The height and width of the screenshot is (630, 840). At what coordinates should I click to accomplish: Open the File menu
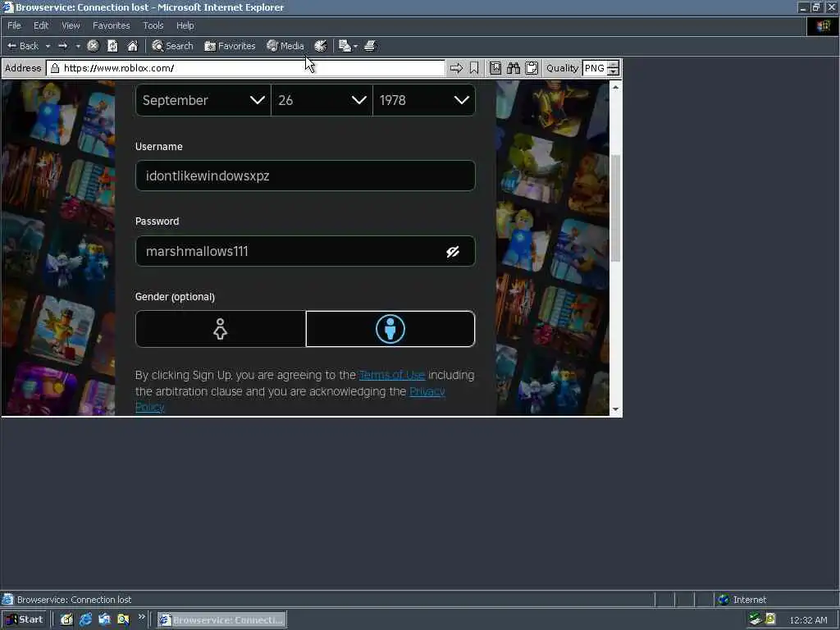14,25
